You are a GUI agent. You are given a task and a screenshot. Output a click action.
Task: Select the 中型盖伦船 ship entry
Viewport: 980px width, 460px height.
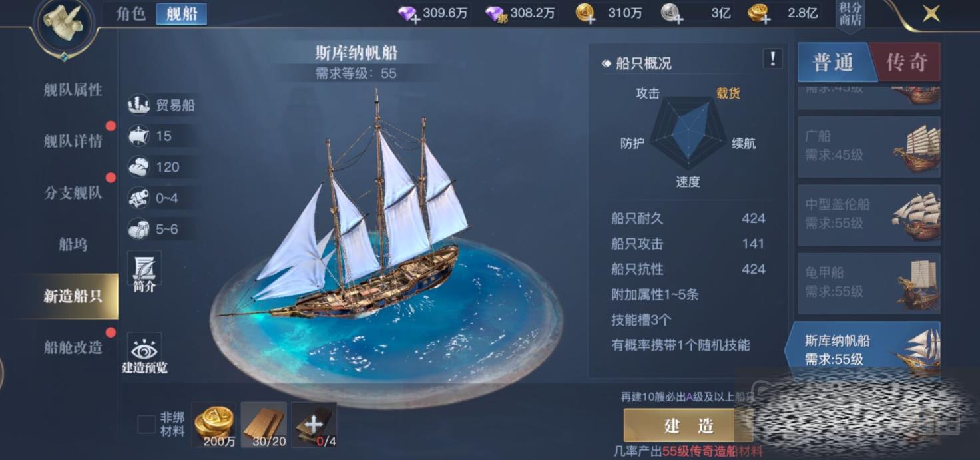pos(869,214)
